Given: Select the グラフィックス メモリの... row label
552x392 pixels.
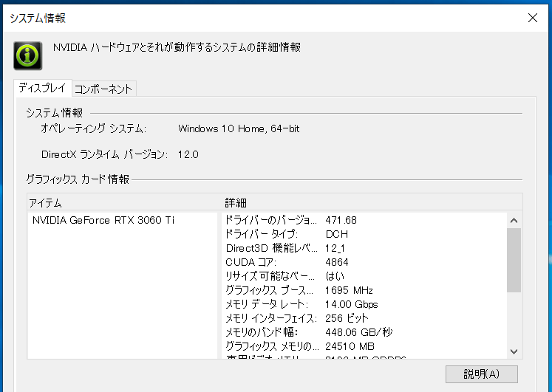Looking at the screenshot, I should point(272,346).
